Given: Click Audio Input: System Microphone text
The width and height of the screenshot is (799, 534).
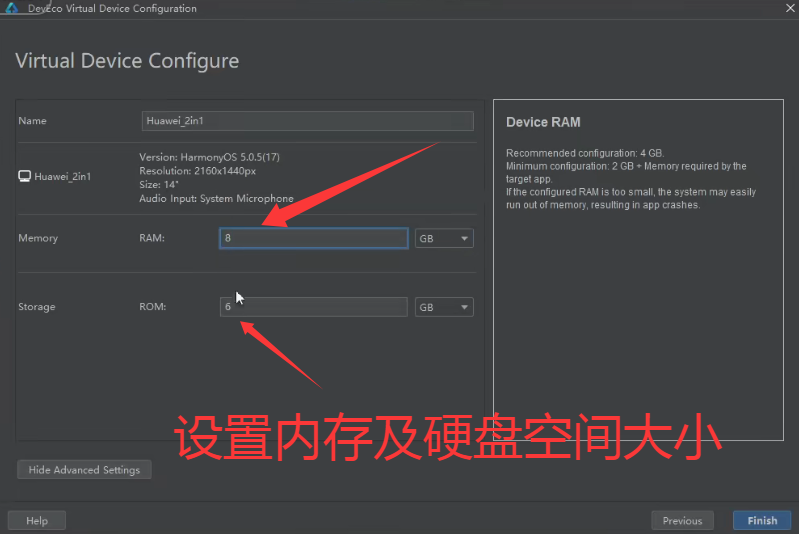Looking at the screenshot, I should pos(217,198).
